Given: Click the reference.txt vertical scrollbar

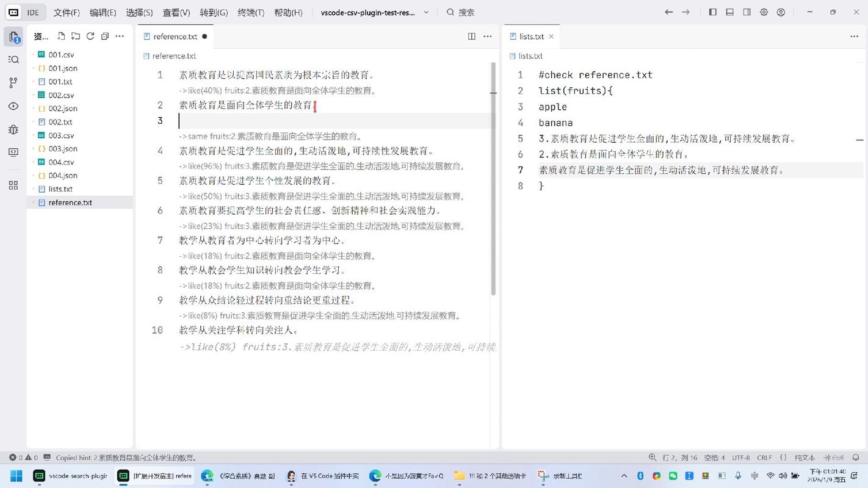Looking at the screenshot, I should 493,179.
